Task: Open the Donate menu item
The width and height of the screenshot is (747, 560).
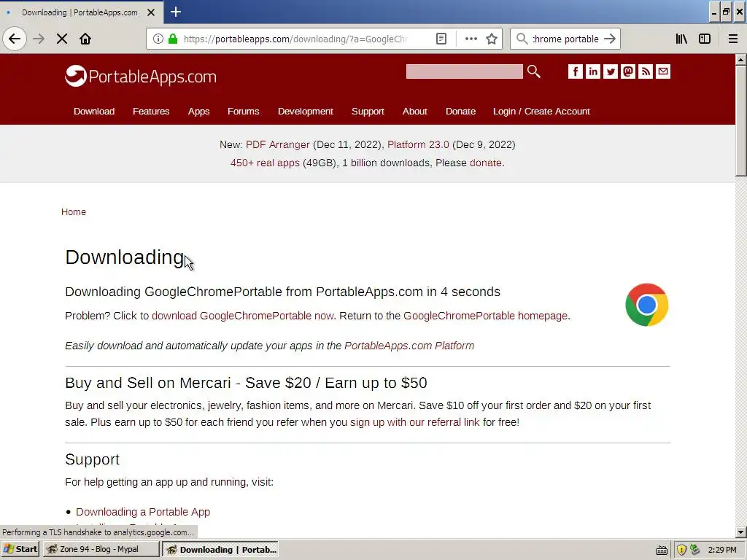Action: point(460,111)
